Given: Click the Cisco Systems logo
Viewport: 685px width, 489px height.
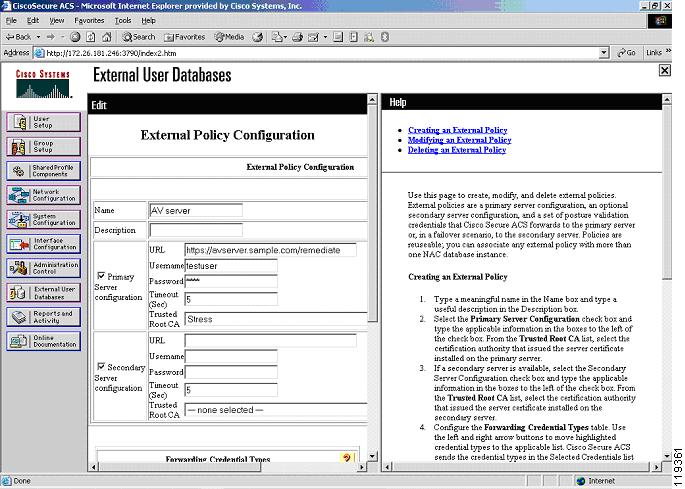Looking at the screenshot, I should (43, 83).
